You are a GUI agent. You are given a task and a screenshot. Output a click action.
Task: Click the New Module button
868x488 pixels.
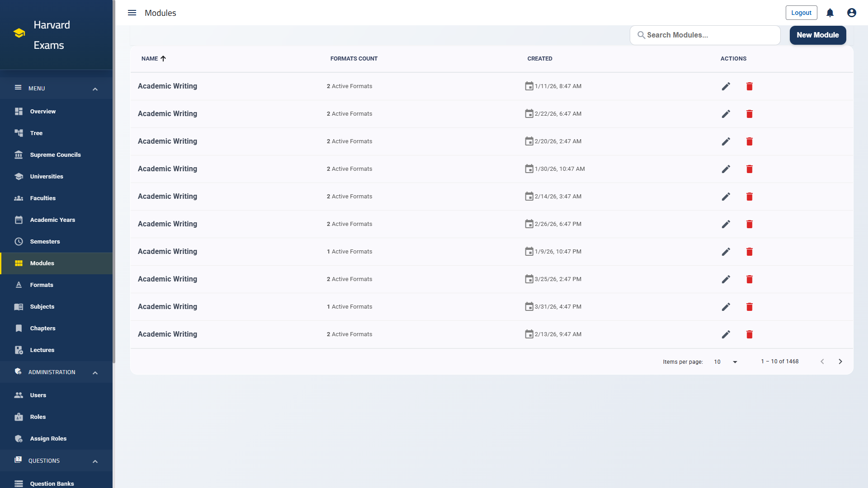pos(817,35)
